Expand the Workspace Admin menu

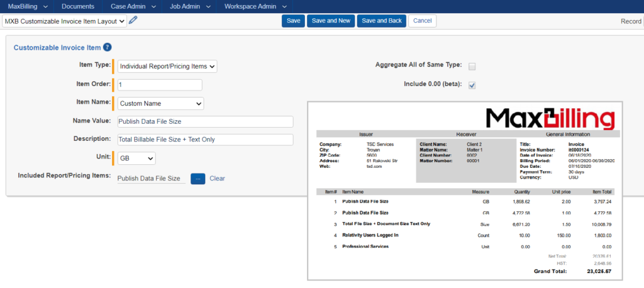(x=255, y=6)
